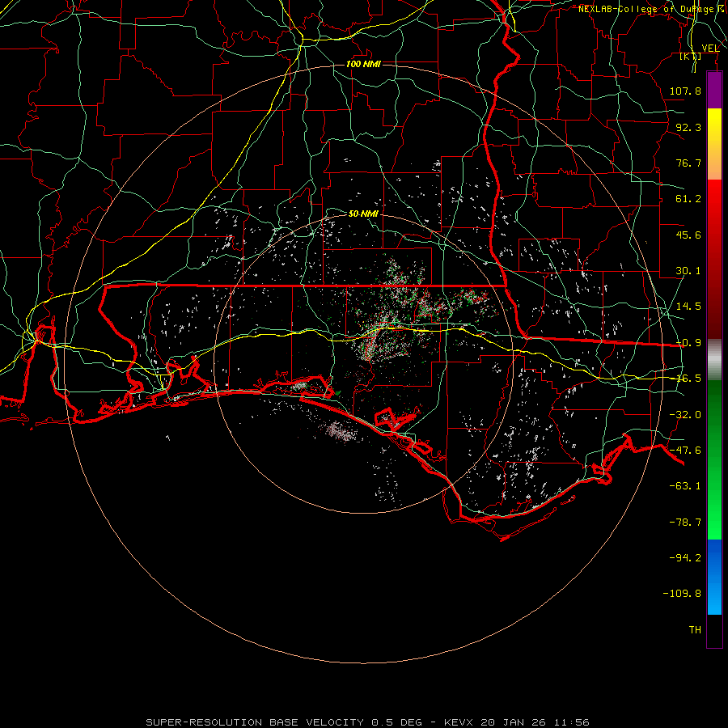Click the "92.3" velocity scale value
Viewport: 728px width, 728px height.
coord(688,127)
